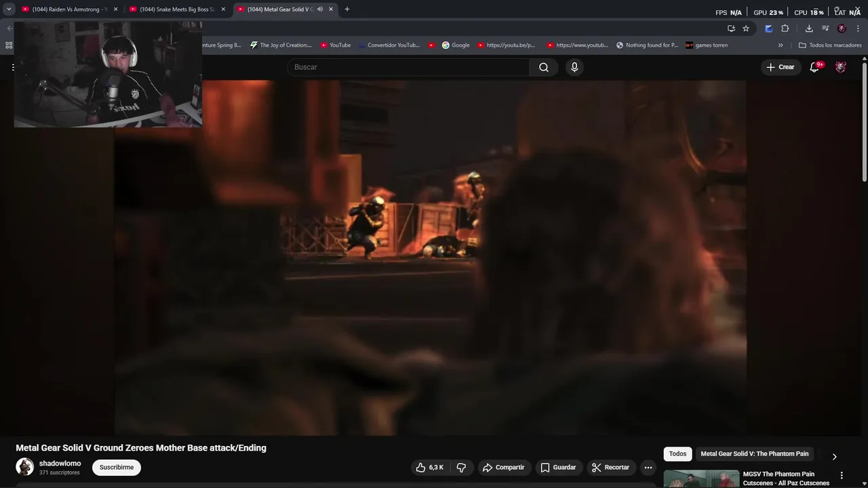
Task: Open the Extensions puzzle icon
Action: tap(785, 28)
